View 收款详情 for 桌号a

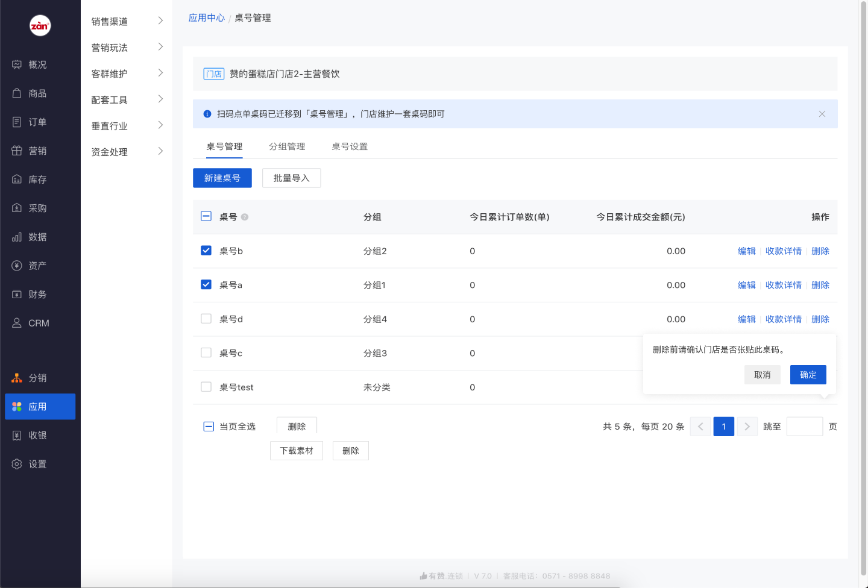click(x=784, y=285)
